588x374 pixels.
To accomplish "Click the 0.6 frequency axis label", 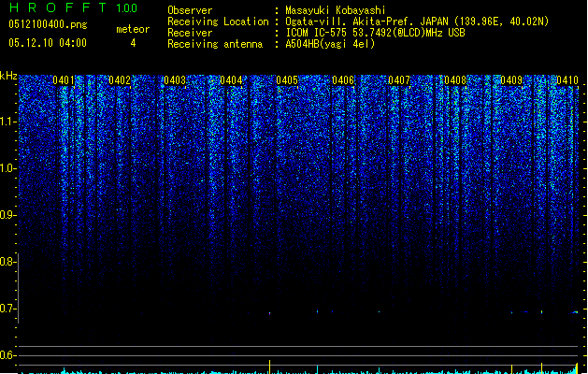I will tap(8, 355).
